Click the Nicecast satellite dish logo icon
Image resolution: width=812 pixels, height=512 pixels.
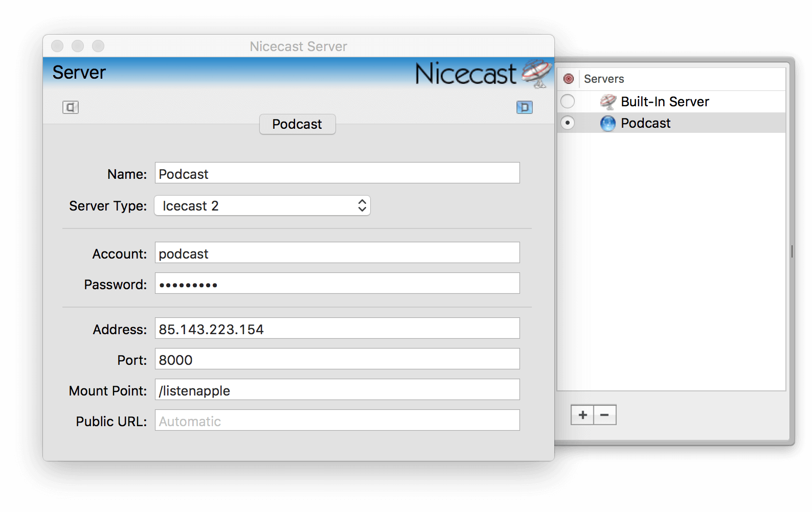coord(536,73)
